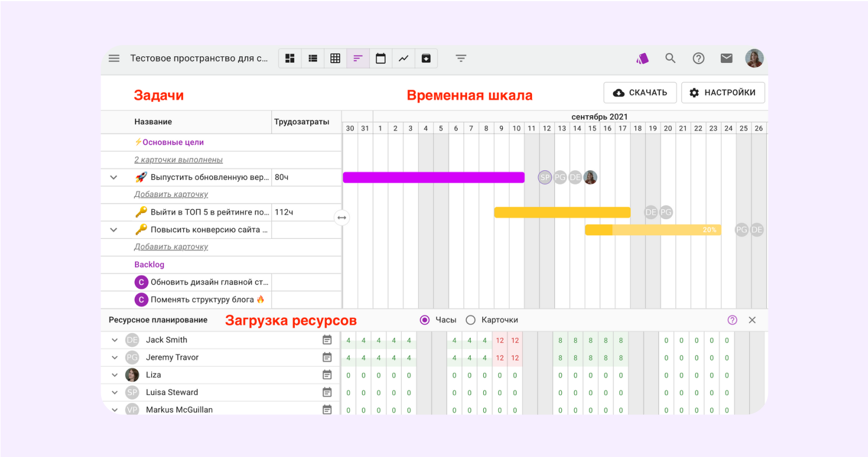Click the Скачать download button

[640, 93]
